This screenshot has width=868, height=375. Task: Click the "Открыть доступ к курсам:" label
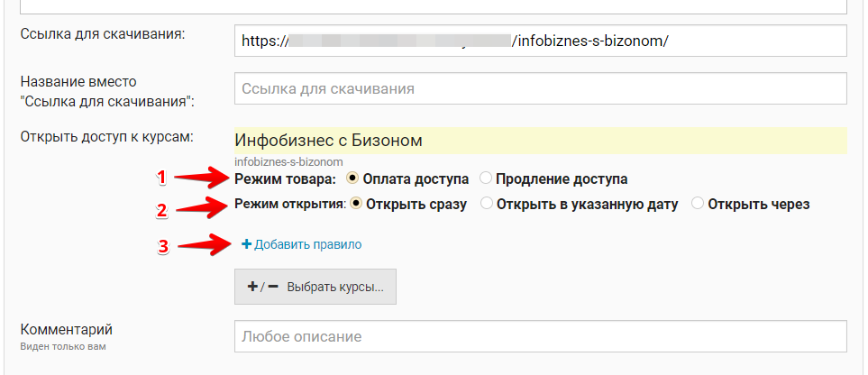pyautogui.click(x=106, y=137)
